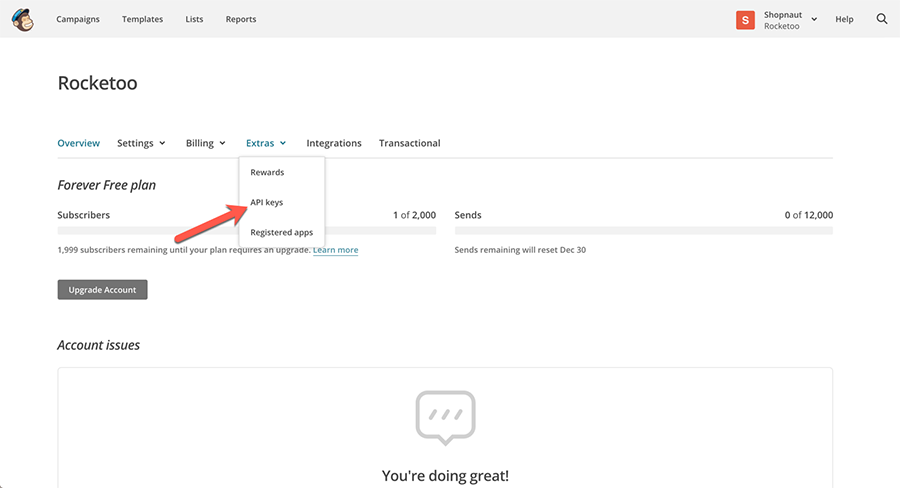Expand the Shopnaut account dropdown arrow
The width and height of the screenshot is (900, 488).
pos(814,20)
